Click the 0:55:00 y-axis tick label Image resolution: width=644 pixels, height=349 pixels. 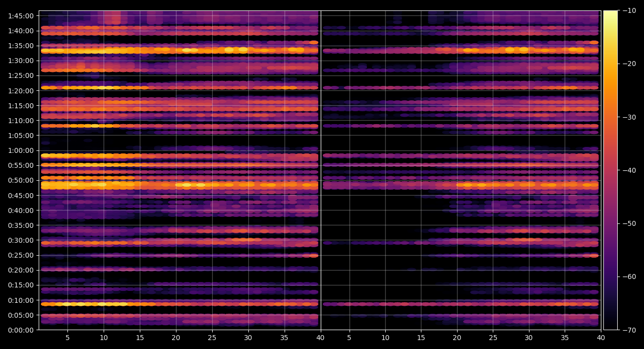coord(21,165)
